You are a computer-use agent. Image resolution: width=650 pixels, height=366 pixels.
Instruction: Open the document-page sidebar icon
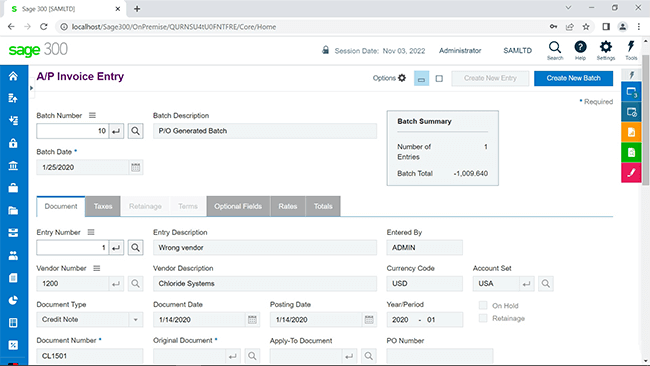[x=13, y=278]
